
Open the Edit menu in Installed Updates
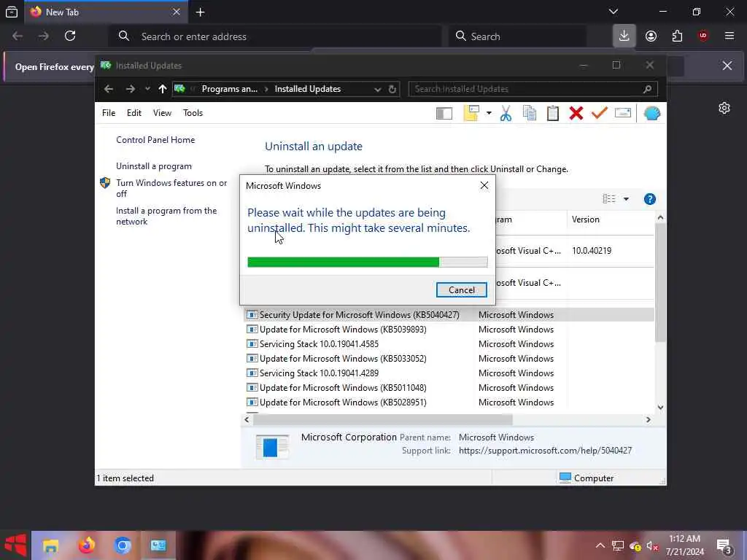tap(134, 113)
